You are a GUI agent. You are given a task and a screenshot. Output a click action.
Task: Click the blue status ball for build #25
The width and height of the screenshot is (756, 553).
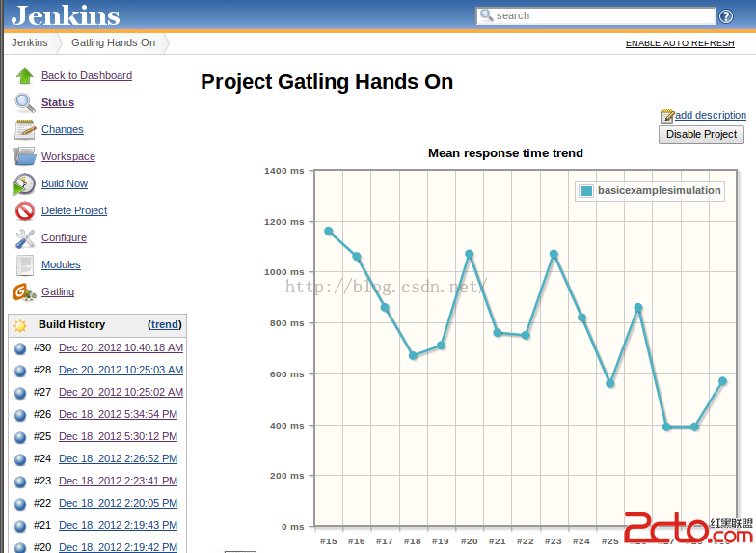pos(20,437)
